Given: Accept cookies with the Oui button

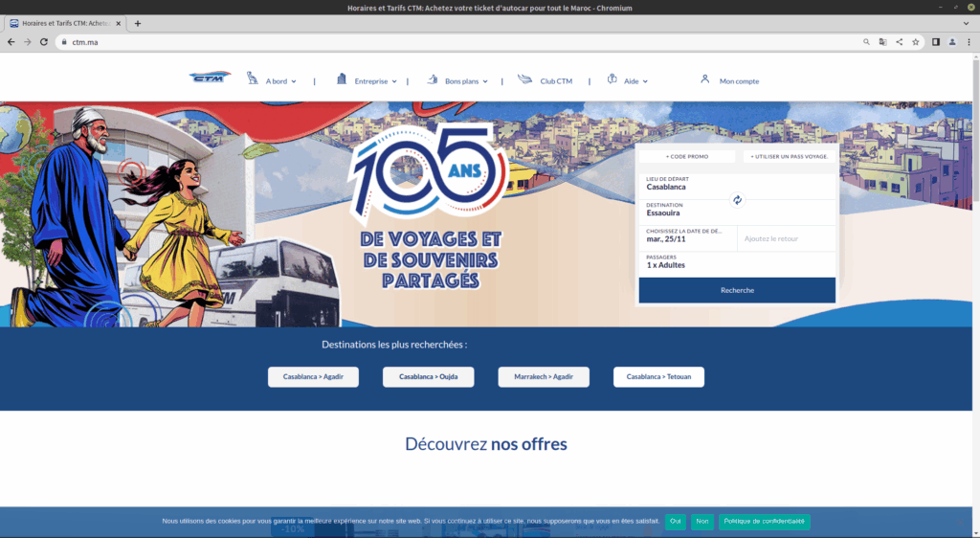Looking at the screenshot, I should (676, 522).
